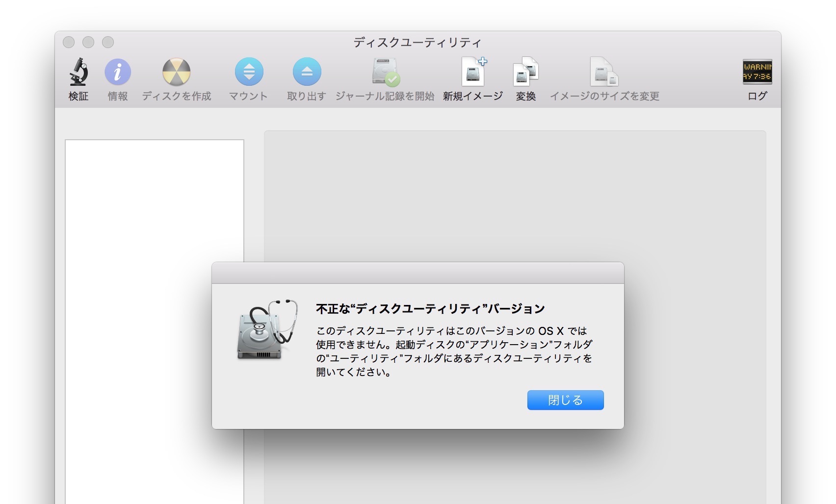Click the yellow minimize window button
Image resolution: width=836 pixels, height=504 pixels.
pos(88,42)
